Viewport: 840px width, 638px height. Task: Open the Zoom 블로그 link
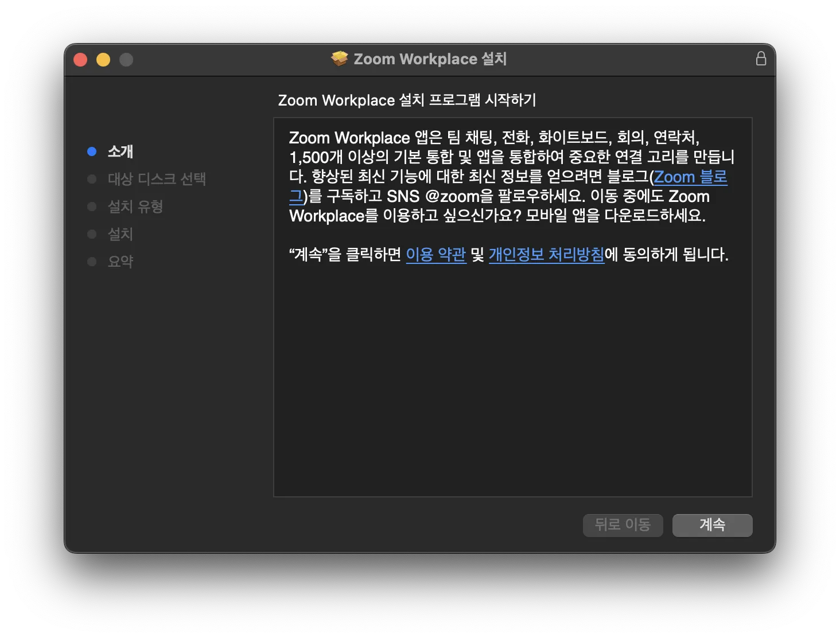[x=690, y=177]
